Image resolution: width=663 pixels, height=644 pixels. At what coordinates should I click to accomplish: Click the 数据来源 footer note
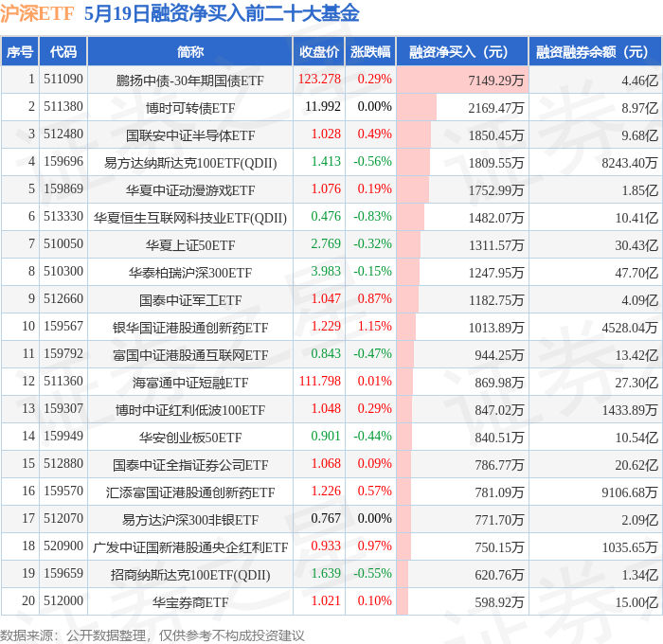click(152, 635)
